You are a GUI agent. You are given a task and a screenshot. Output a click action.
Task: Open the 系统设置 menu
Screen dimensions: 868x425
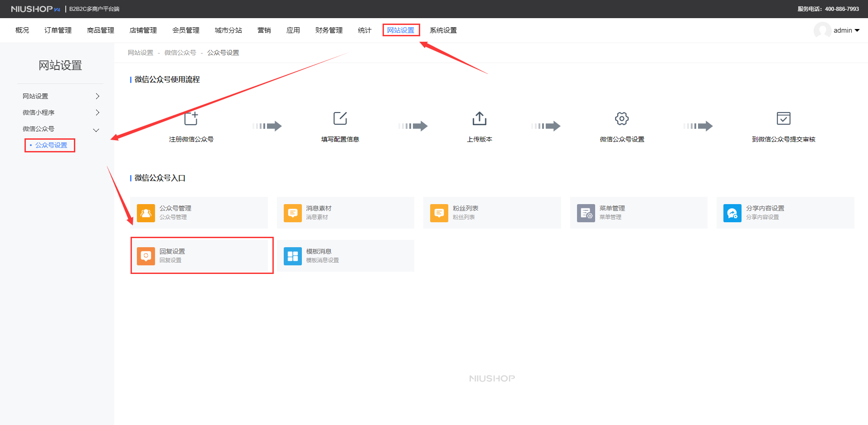click(x=443, y=30)
